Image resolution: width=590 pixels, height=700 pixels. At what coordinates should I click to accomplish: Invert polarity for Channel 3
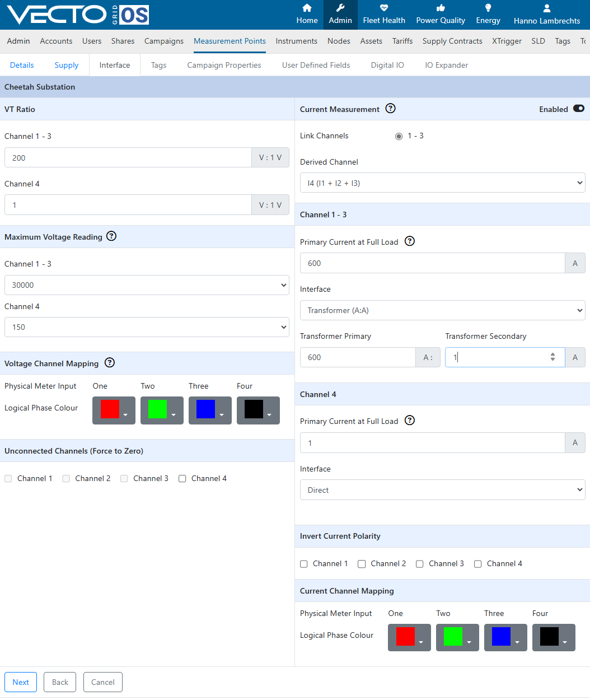tap(419, 564)
